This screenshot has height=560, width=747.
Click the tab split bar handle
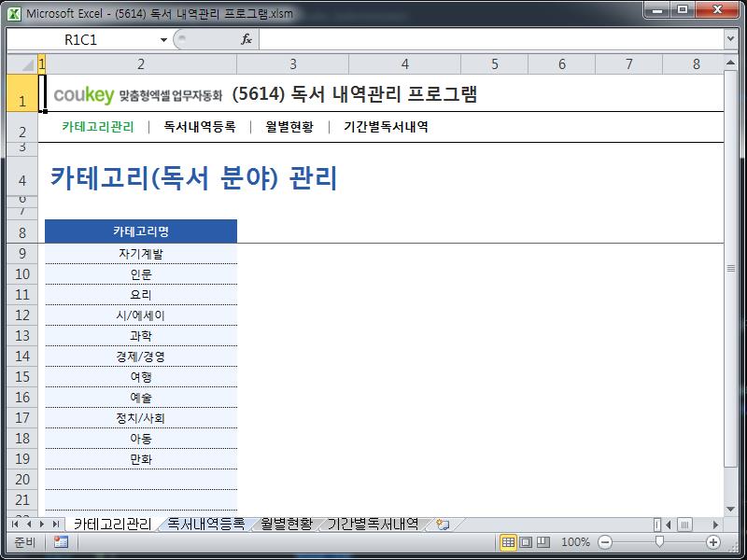(657, 525)
